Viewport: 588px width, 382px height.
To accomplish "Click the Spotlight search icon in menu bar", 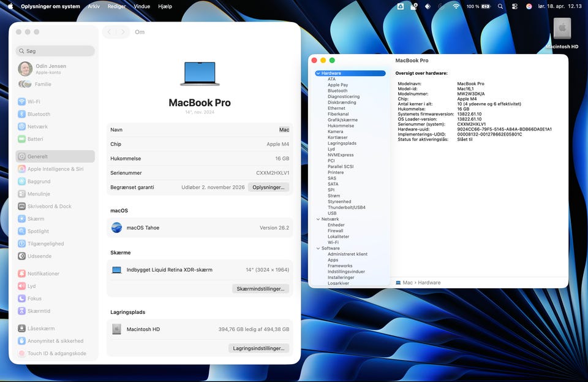I will 500,6.
